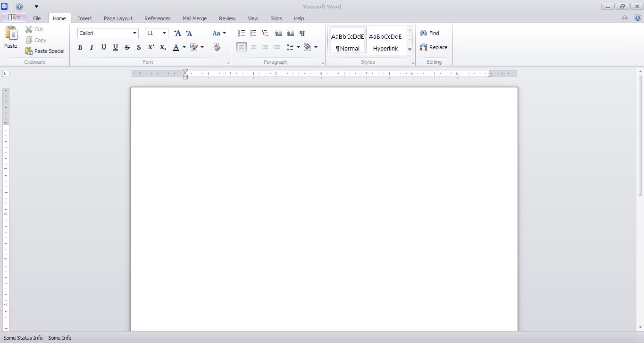Click Paste Special button
This screenshot has width=644, height=343.
tap(45, 51)
